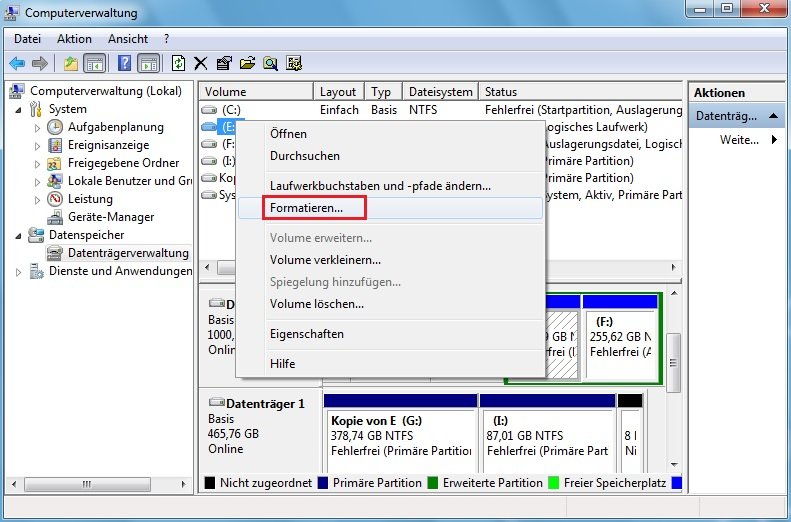The height and width of the screenshot is (522, 791).
Task: Expand Lokale Benutzer und Gruppen node
Action: coord(37,182)
